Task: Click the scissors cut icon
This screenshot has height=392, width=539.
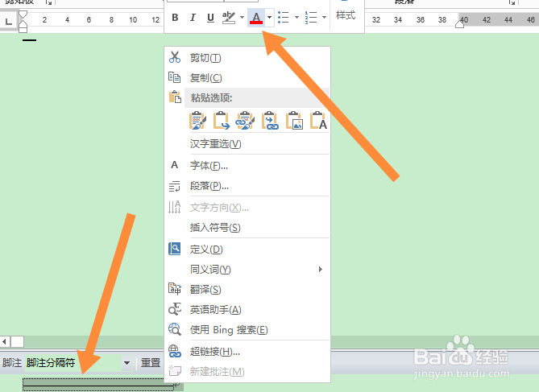Action: 175,57
